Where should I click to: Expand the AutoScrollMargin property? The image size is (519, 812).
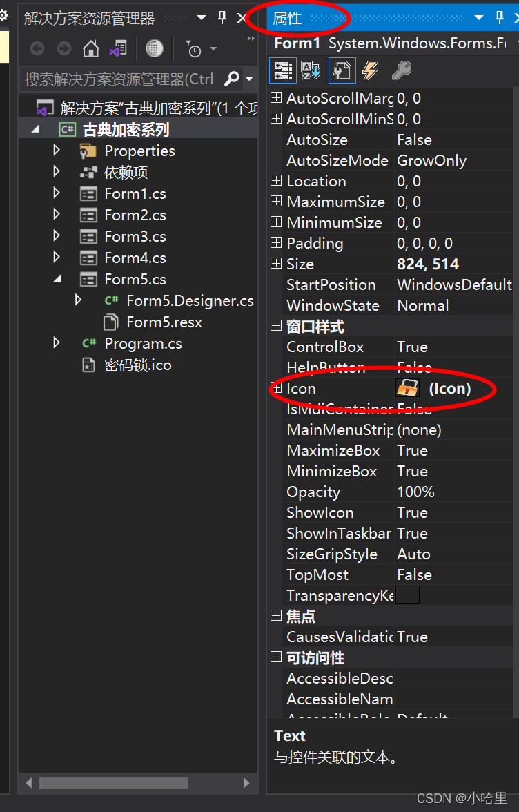tap(276, 97)
